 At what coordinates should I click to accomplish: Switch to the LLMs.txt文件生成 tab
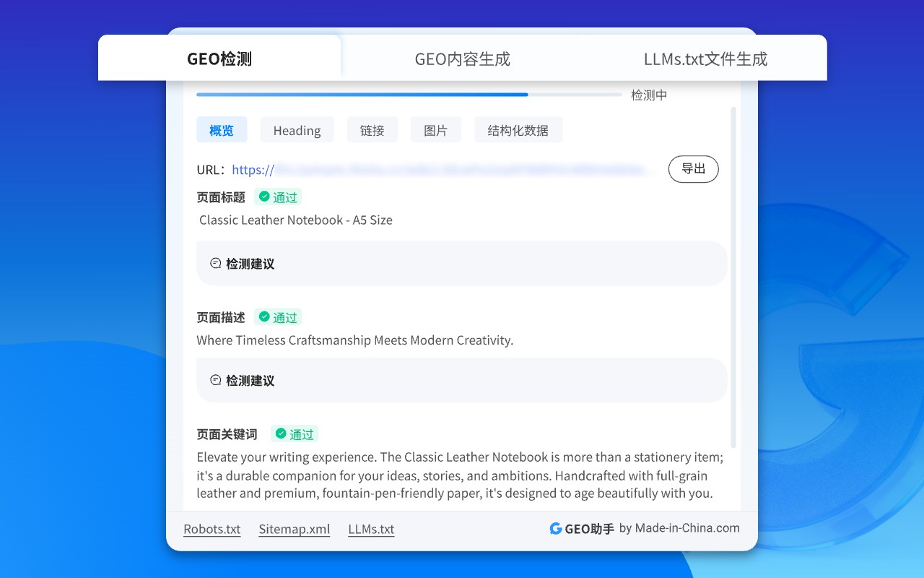pyautogui.click(x=705, y=58)
